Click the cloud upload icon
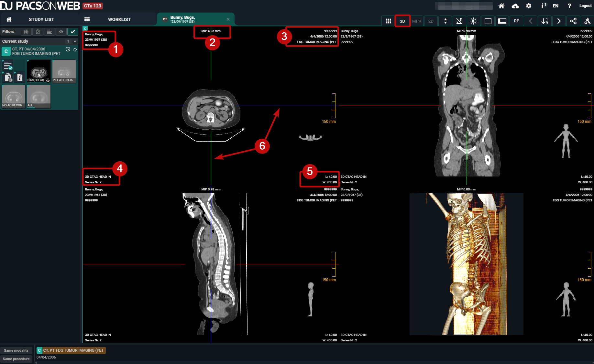The image size is (594, 364). (515, 6)
